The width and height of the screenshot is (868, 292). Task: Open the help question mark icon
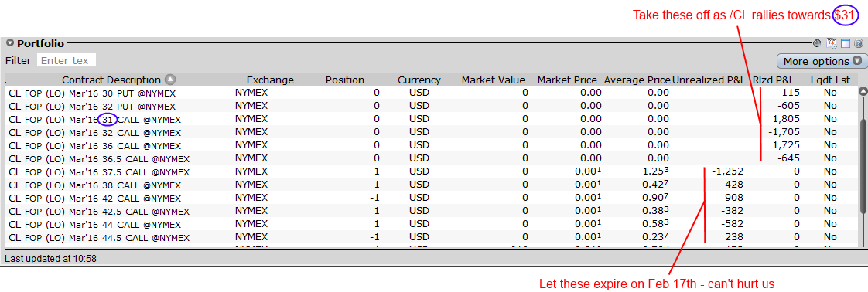click(x=858, y=43)
